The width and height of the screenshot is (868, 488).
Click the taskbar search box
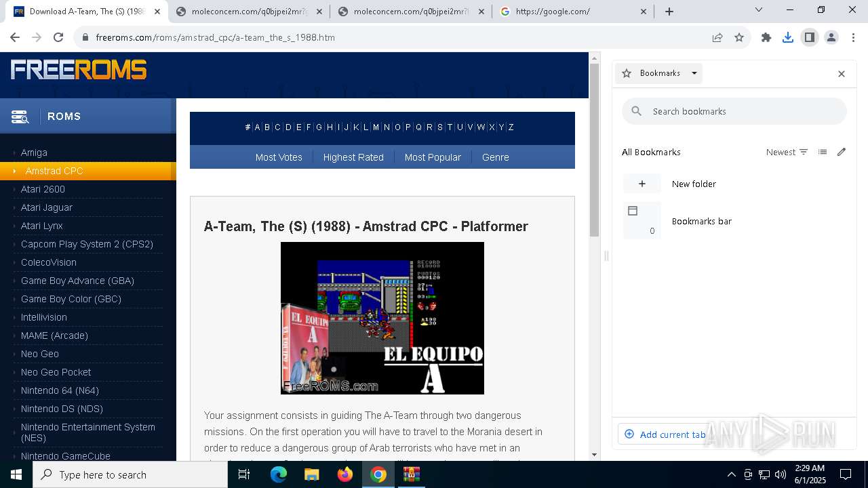tap(130, 474)
